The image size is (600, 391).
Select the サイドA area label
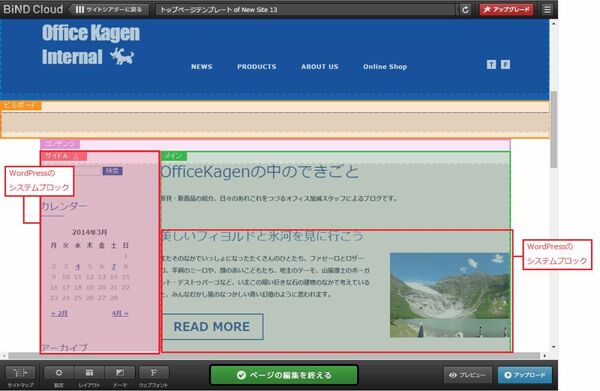pos(64,156)
